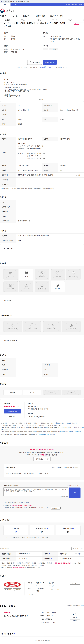Click the blue 전송 button
The image size is (84, 644).
click(75, 493)
